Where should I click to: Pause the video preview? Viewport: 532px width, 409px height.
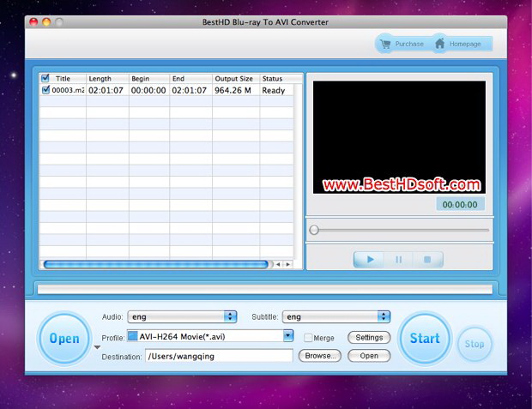pyautogui.click(x=399, y=260)
